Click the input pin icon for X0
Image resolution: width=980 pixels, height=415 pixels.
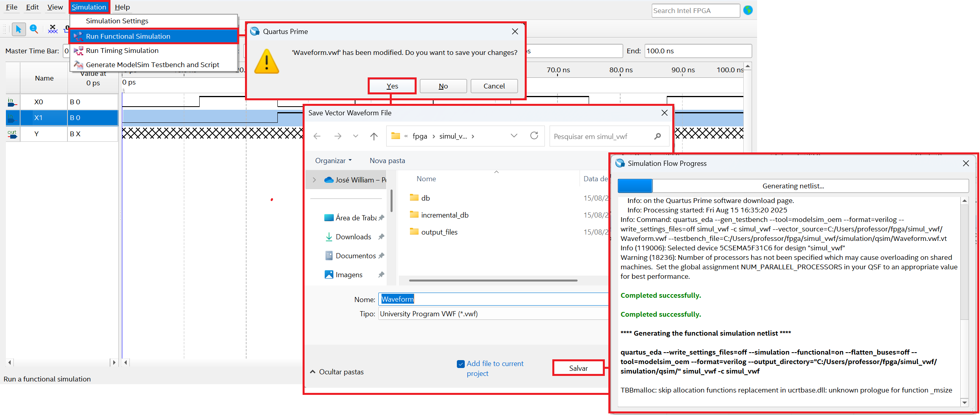point(12,102)
